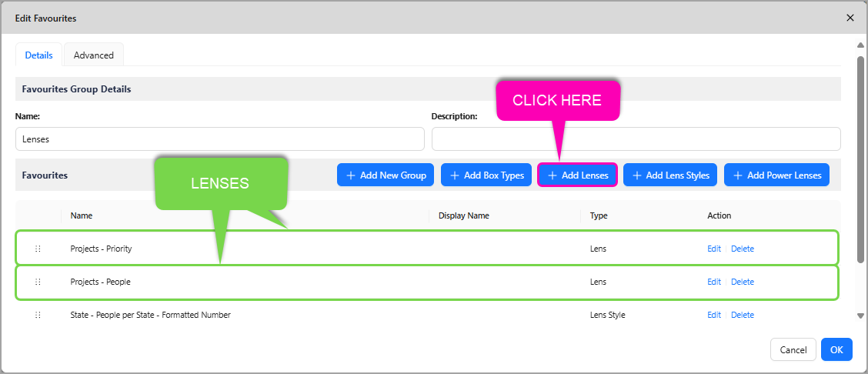Click the Add Box Types button

click(486, 175)
